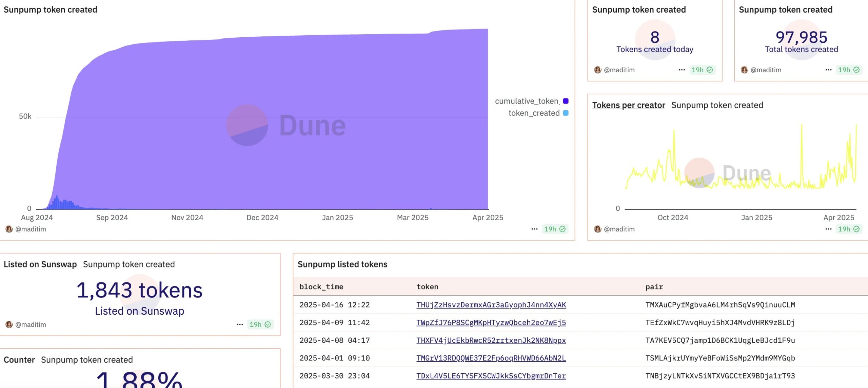Screen dimensions: 868x388
Task: Open ellipsis menu on Tokens created today counter
Action: point(682,70)
